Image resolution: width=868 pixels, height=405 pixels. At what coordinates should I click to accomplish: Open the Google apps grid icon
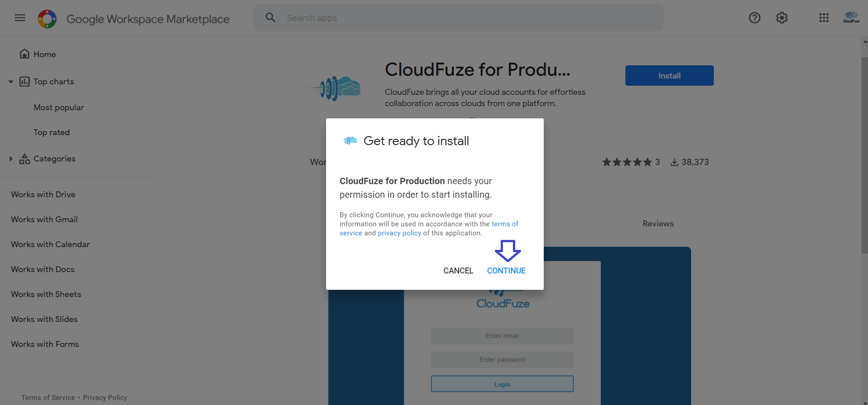coord(824,18)
